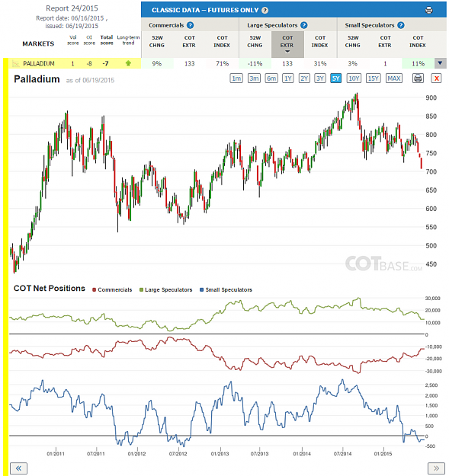This screenshot has width=449, height=476.
Task: Open help for Classic Data Futures Only
Action: pos(265,10)
